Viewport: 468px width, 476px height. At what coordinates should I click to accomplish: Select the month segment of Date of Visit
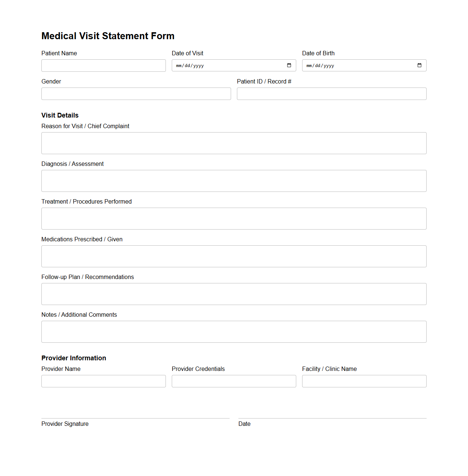click(x=178, y=66)
